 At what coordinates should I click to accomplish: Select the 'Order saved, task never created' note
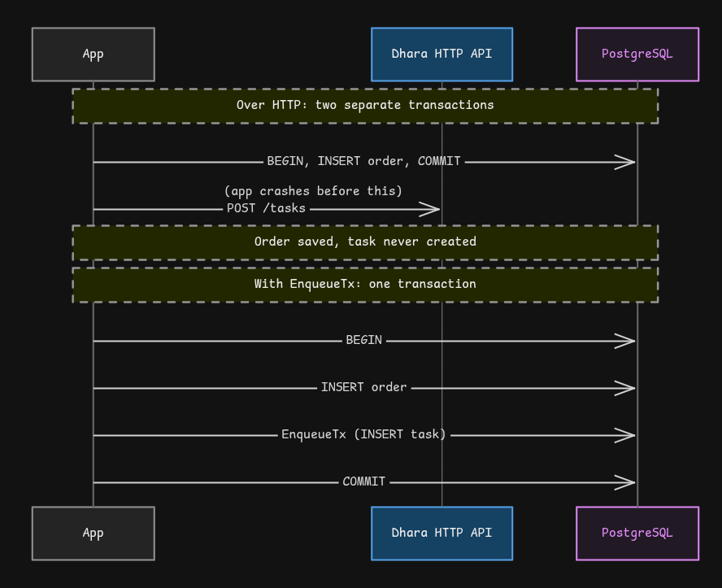point(365,242)
